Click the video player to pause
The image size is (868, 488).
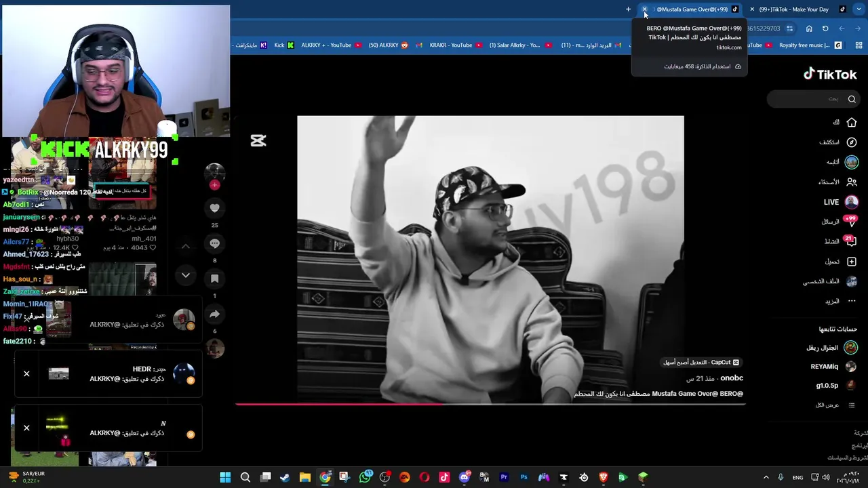point(490,259)
